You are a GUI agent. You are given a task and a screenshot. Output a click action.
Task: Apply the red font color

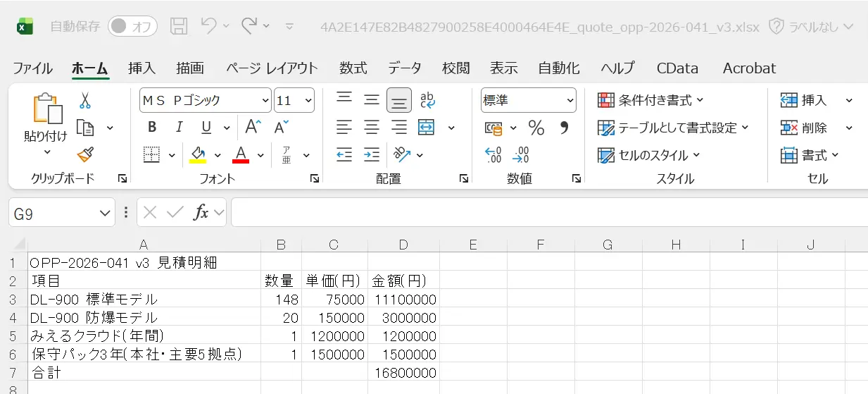pos(241,154)
